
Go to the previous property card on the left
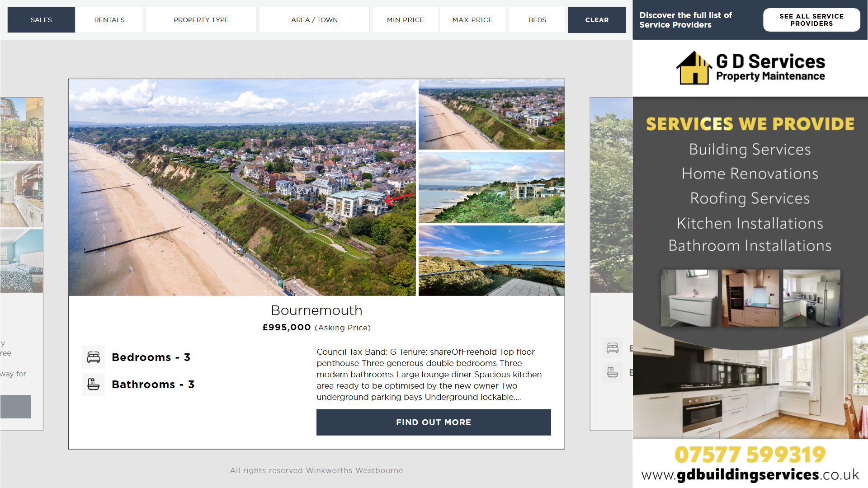22,264
